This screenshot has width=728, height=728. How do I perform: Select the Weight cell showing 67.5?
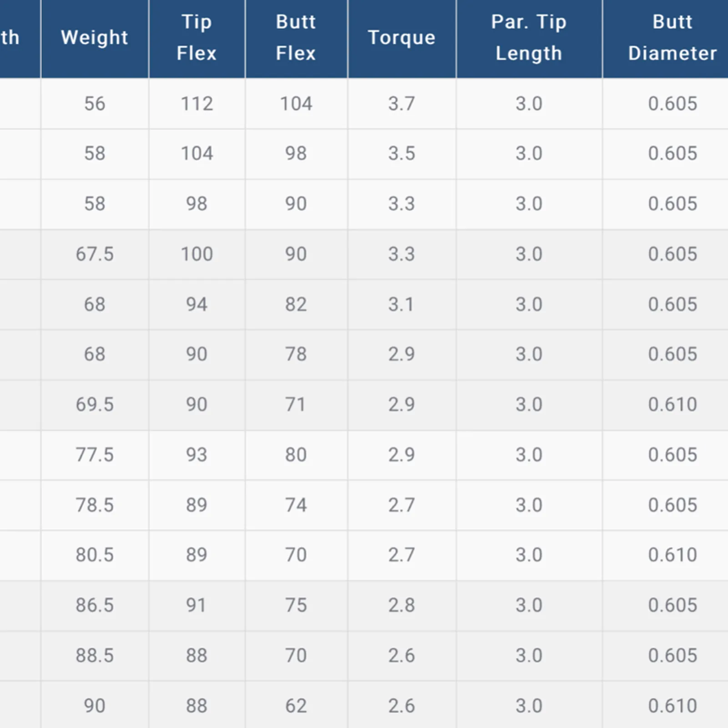95,254
